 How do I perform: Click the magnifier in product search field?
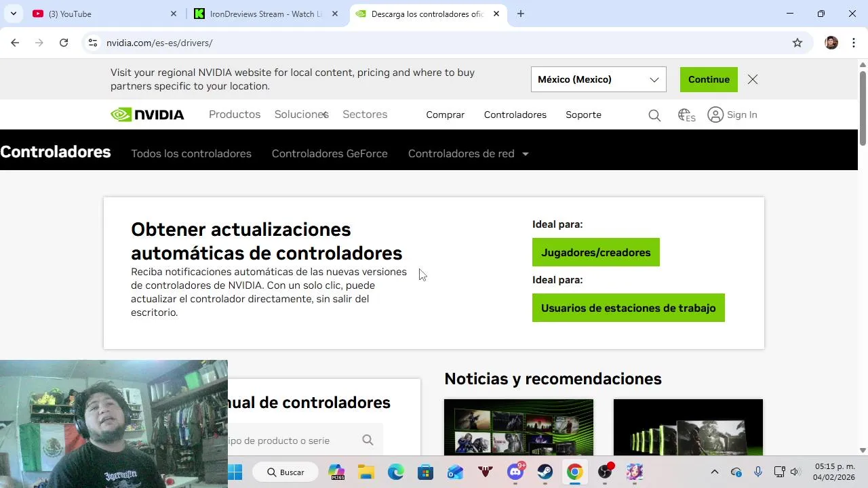(368, 440)
